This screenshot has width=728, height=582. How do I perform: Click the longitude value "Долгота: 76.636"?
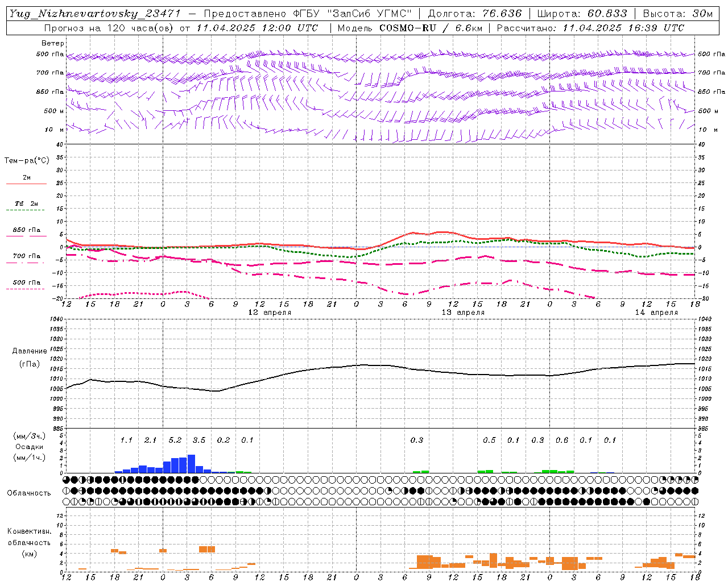click(x=474, y=14)
